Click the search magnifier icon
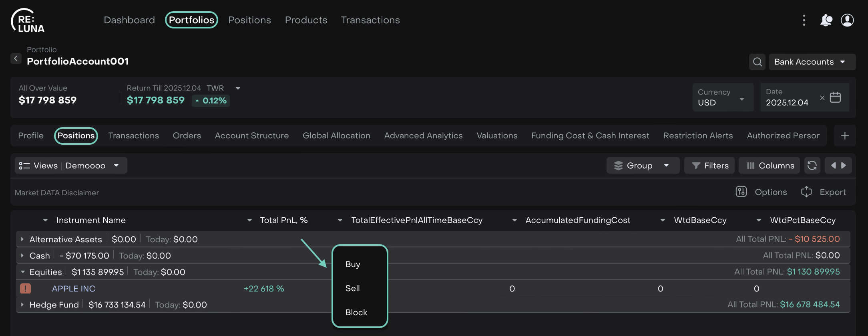868x336 pixels. [757, 62]
